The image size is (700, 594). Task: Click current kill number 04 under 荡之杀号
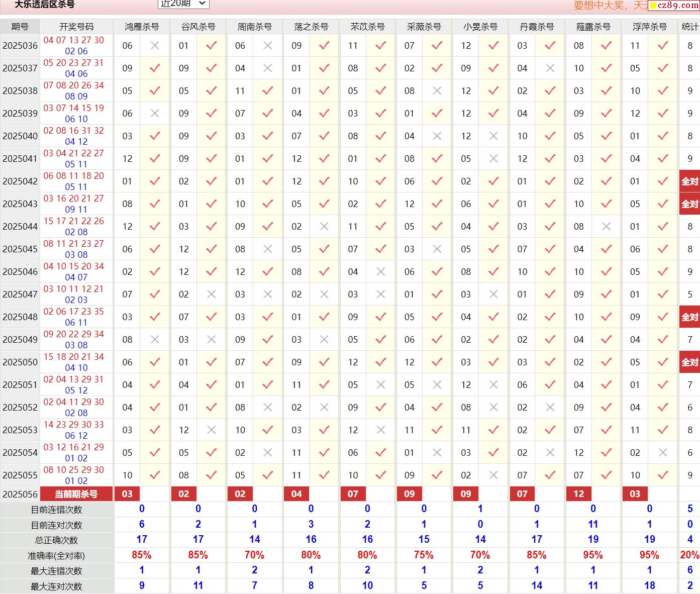pos(296,494)
